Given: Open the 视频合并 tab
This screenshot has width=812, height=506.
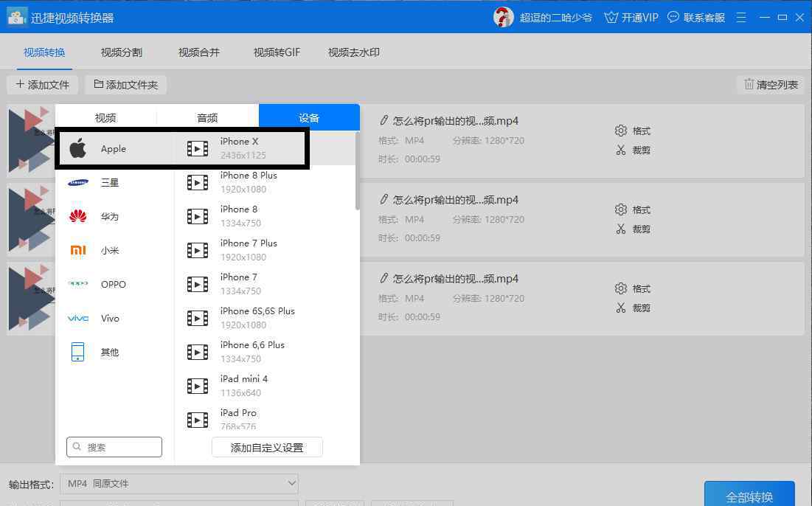Looking at the screenshot, I should point(199,52).
